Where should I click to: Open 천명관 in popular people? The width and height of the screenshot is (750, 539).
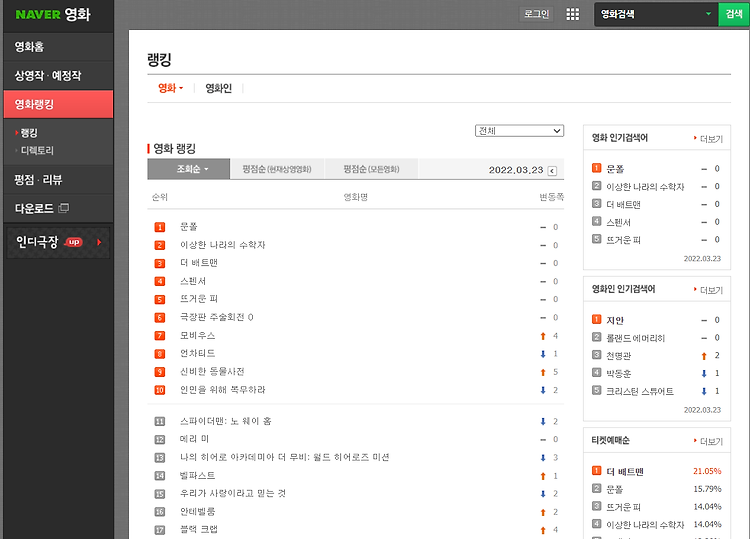618,356
